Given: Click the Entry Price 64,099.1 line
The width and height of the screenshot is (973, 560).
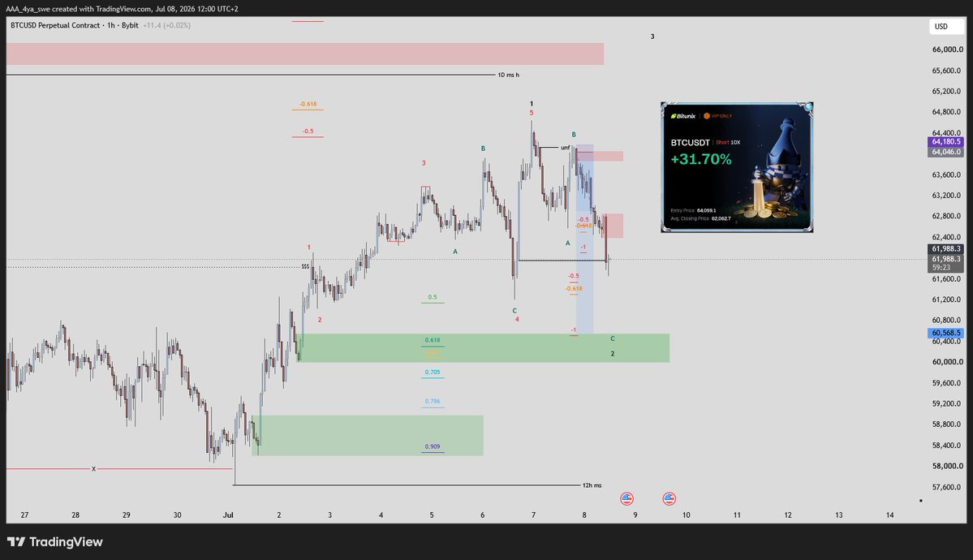Looking at the screenshot, I should pos(693,210).
